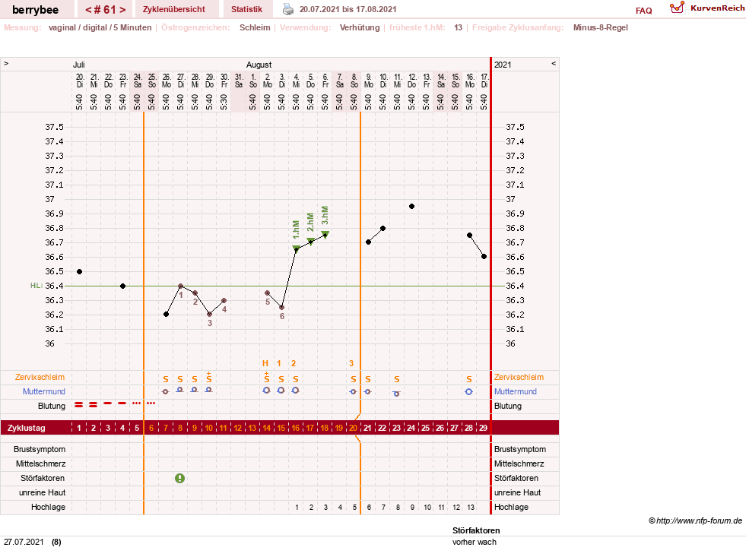Click Zyklustag number 20
This screenshot has height=560, width=746.
point(353,428)
